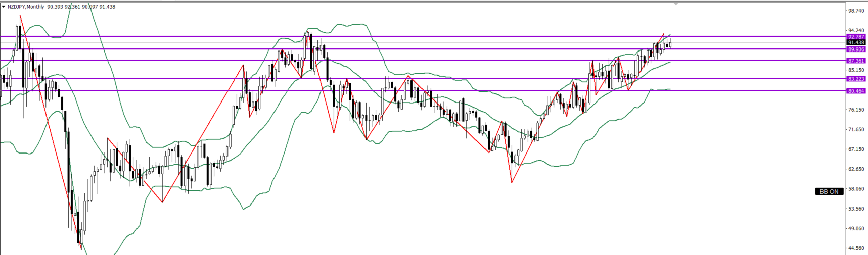Click the 62.650 price axis tick
Image resolution: width=868 pixels, height=255 pixels.
(856, 169)
